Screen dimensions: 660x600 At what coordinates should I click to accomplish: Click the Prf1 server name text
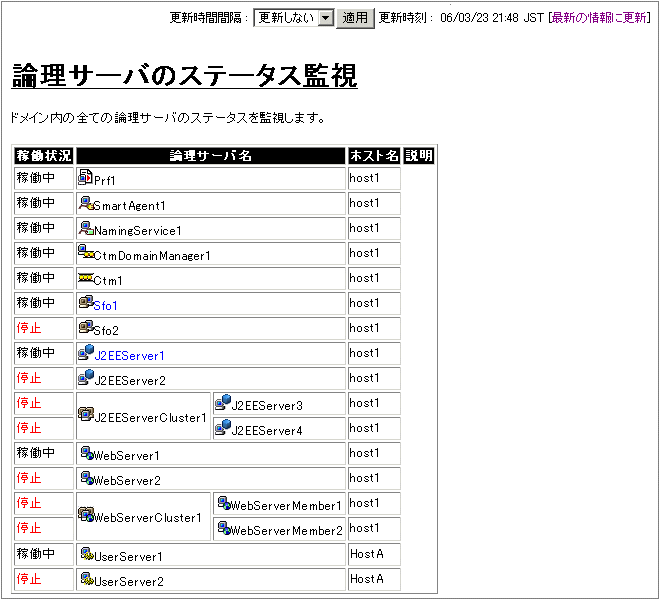point(104,181)
